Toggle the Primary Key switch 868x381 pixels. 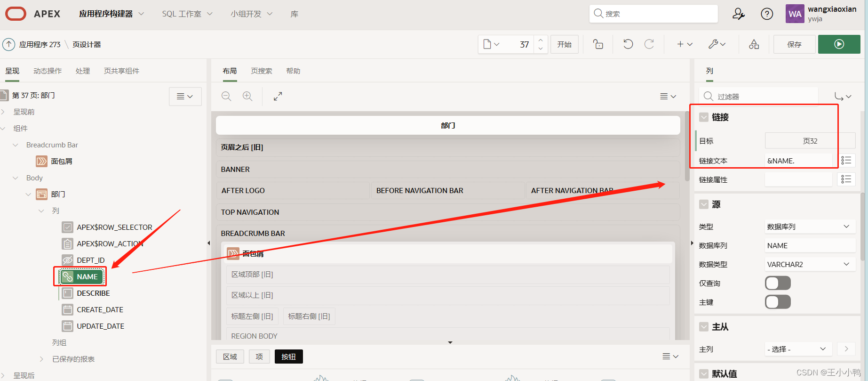(778, 302)
